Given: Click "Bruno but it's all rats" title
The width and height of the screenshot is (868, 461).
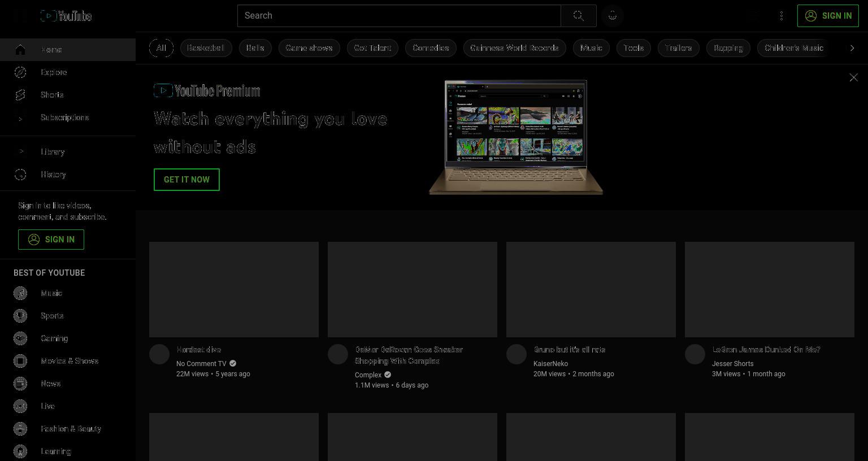Looking at the screenshot, I should click(570, 350).
